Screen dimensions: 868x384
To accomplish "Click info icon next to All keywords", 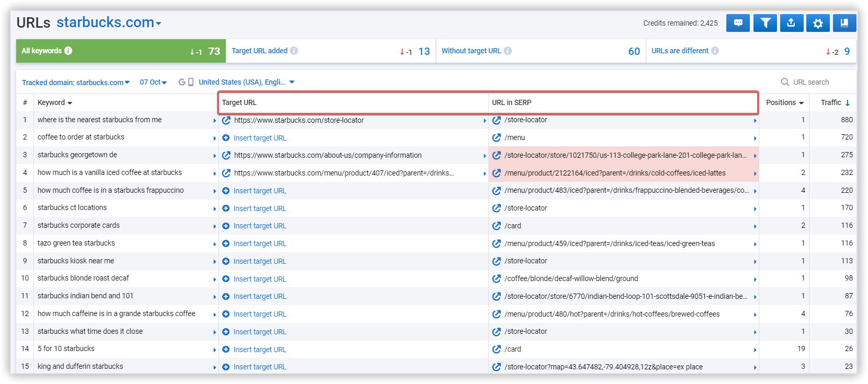I will click(x=68, y=51).
